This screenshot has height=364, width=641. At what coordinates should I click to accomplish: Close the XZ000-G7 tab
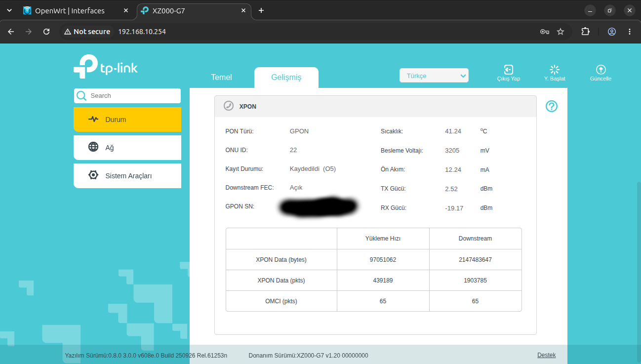pos(243,10)
